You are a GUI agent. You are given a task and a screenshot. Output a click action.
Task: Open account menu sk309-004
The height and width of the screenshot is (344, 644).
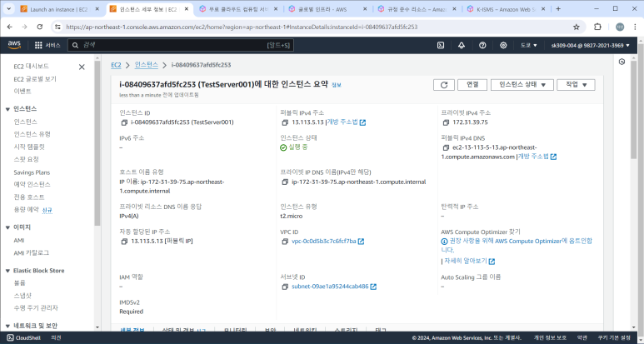pyautogui.click(x=590, y=45)
